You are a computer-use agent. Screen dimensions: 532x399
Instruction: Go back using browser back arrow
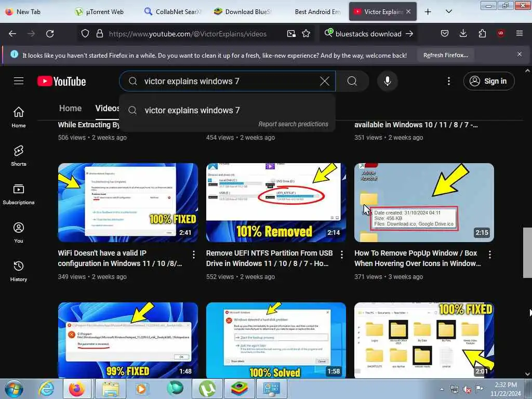12,34
